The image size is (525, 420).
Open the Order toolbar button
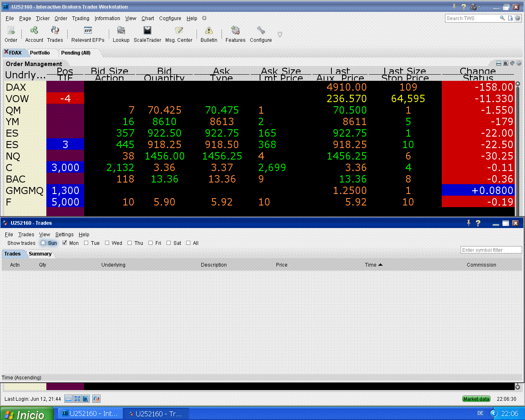pos(11,34)
